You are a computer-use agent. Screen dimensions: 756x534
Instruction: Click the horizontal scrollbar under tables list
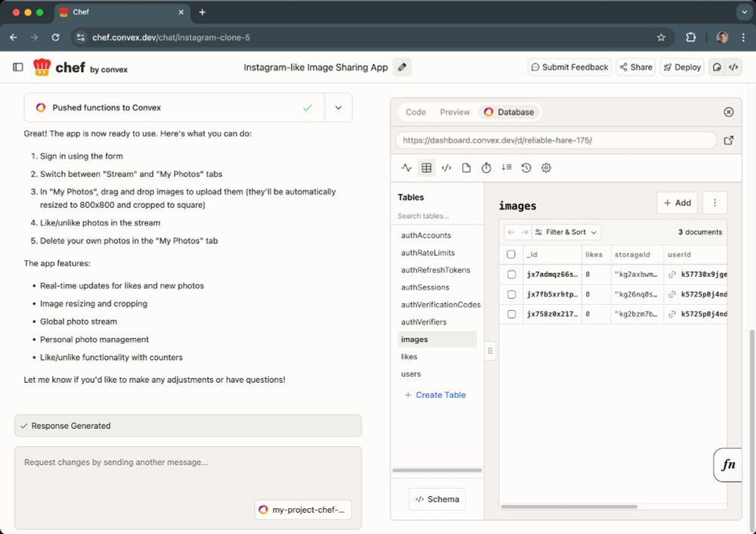(x=437, y=470)
